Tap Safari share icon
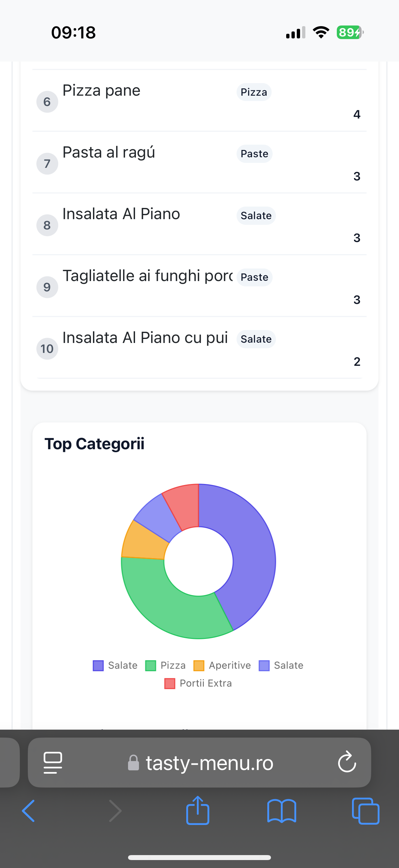Image resolution: width=399 pixels, height=868 pixels. (198, 811)
